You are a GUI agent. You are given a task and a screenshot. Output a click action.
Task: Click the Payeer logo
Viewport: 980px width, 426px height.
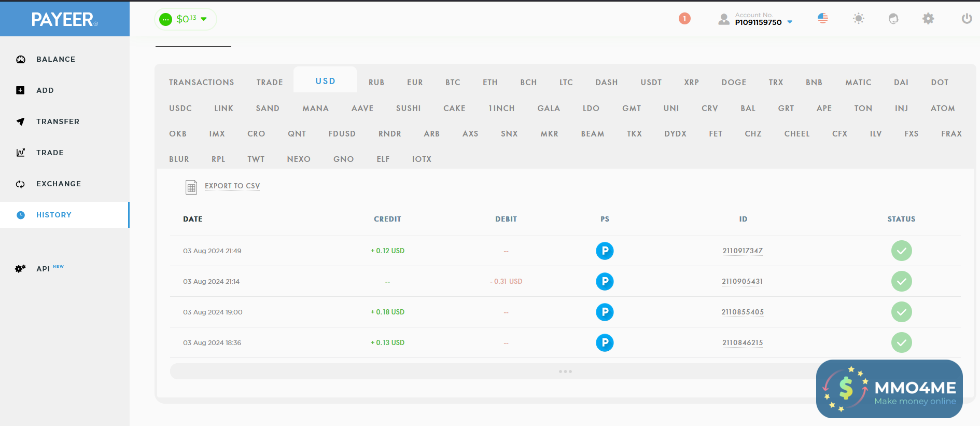click(64, 19)
